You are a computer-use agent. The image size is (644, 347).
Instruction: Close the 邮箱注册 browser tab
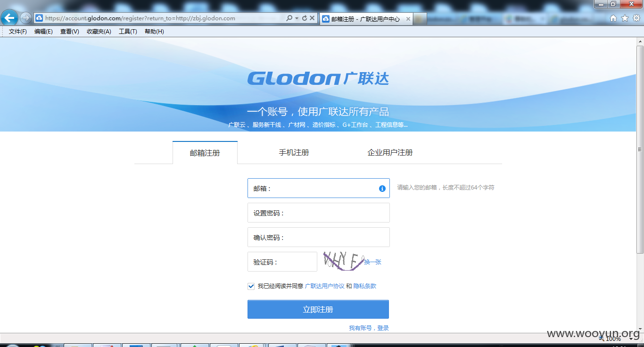408,19
